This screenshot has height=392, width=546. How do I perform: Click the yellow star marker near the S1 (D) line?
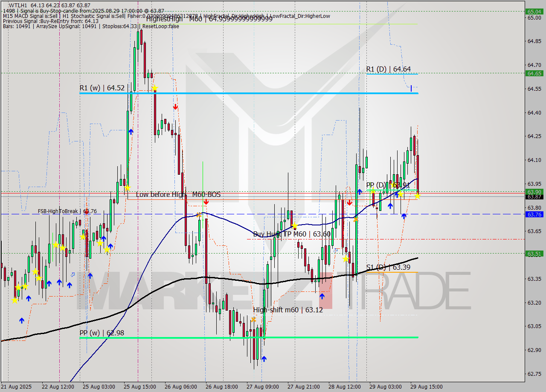point(346,258)
